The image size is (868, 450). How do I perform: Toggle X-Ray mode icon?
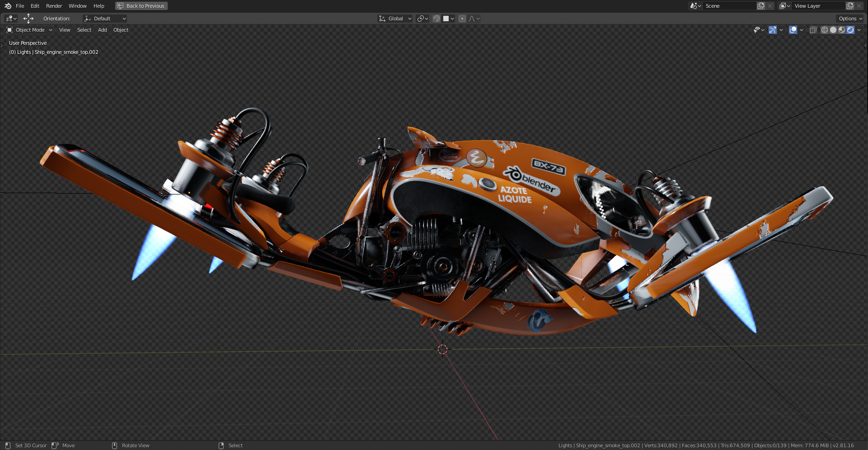coord(813,30)
